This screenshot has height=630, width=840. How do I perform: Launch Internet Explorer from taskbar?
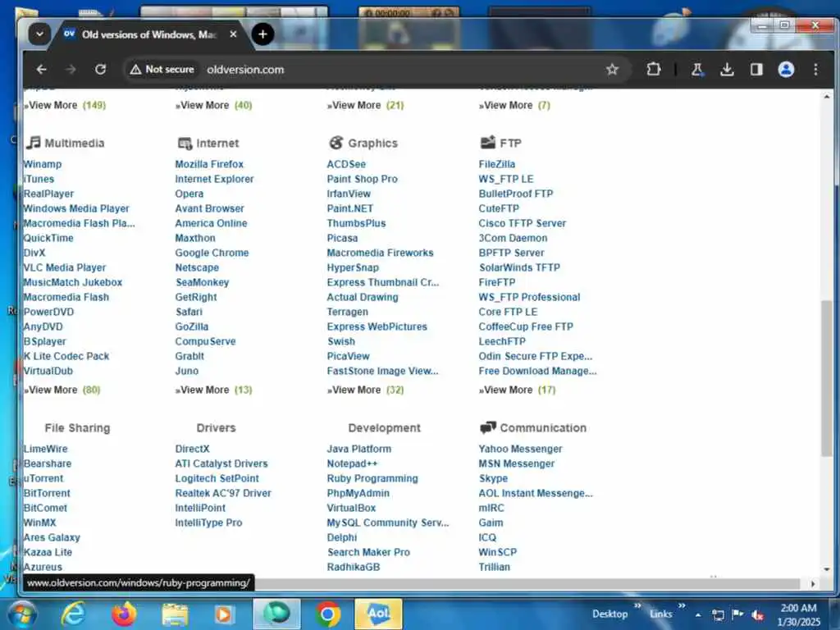pyautogui.click(x=73, y=614)
